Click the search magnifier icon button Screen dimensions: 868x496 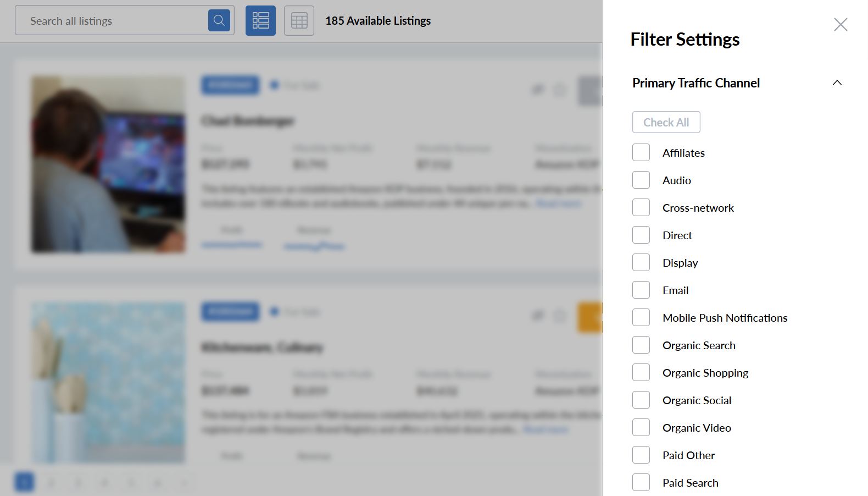click(x=219, y=20)
